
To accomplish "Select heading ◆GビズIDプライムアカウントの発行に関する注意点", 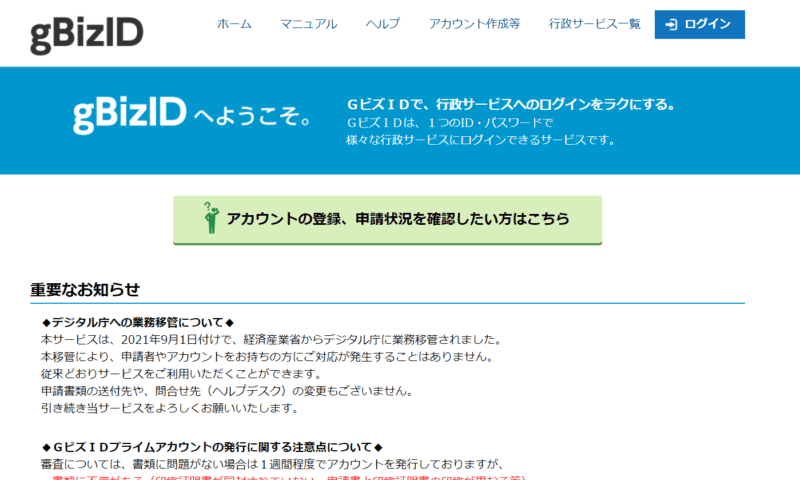I will pyautogui.click(x=212, y=447).
